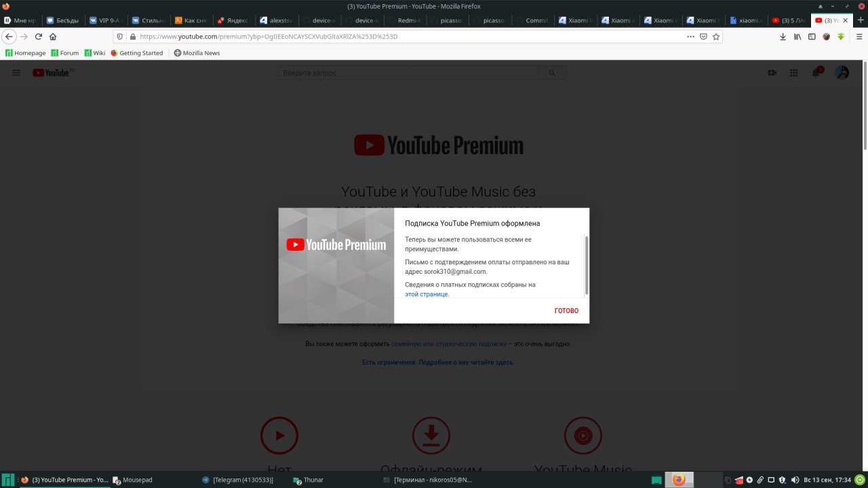Bookmark this page with the star icon

(715, 37)
